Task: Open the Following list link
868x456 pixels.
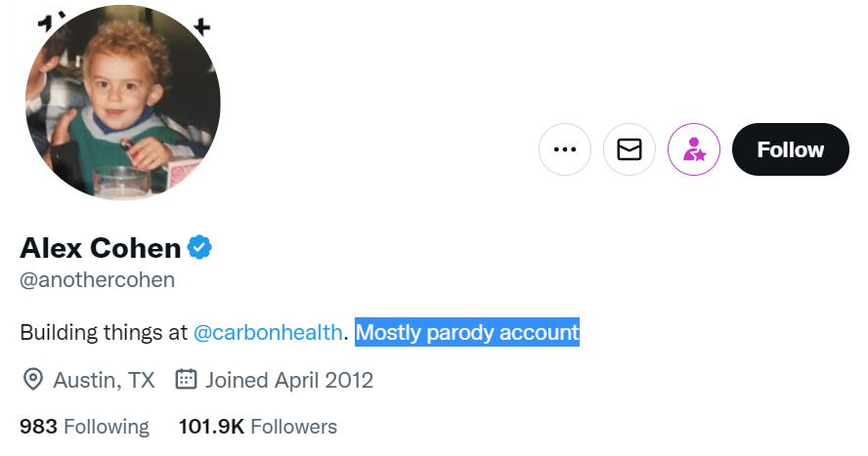Action: [x=103, y=427]
